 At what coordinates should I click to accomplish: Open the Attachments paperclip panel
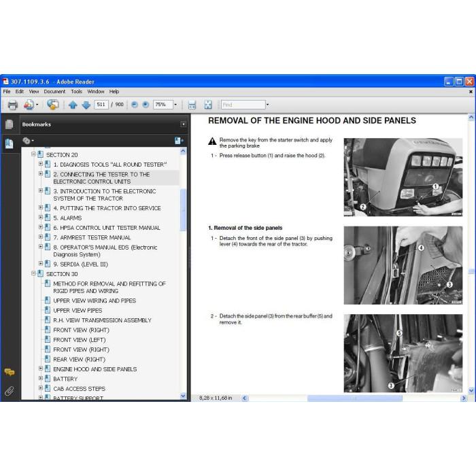click(x=10, y=391)
